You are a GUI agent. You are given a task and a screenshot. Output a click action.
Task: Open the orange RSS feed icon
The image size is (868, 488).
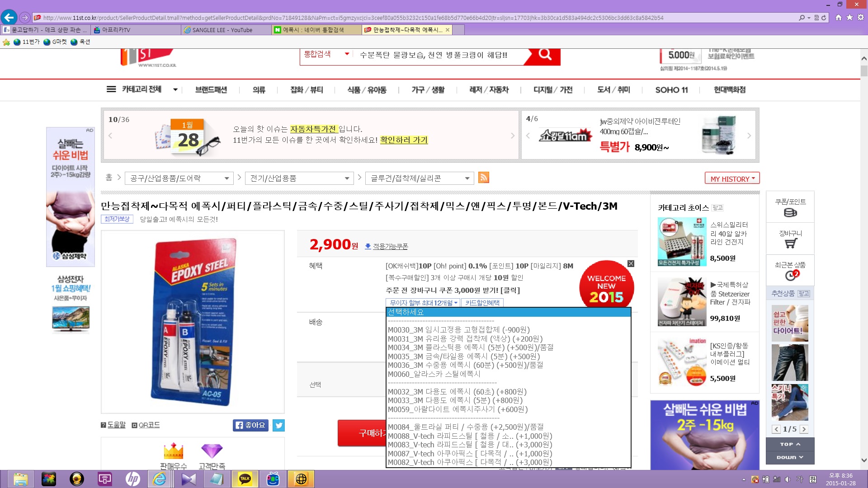point(484,178)
